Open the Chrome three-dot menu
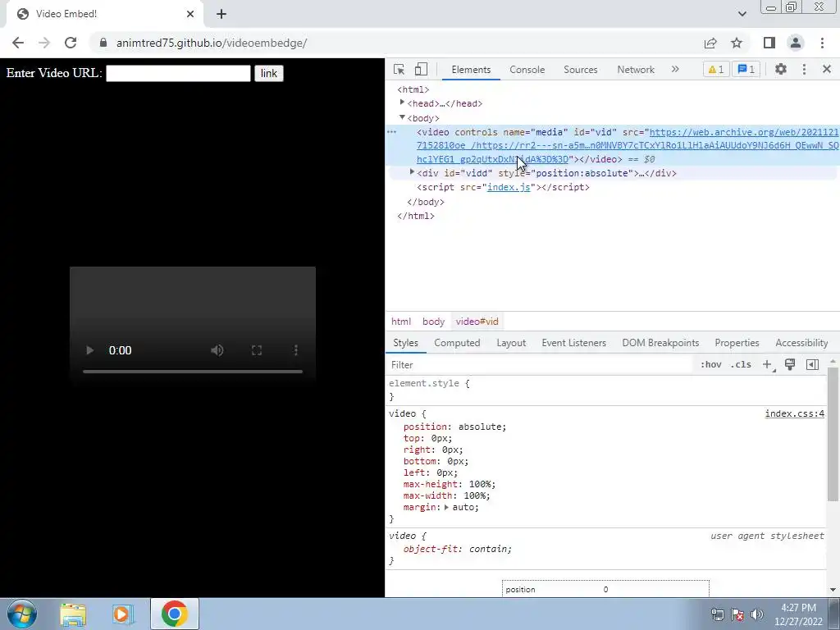The width and height of the screenshot is (840, 630). 822,43
